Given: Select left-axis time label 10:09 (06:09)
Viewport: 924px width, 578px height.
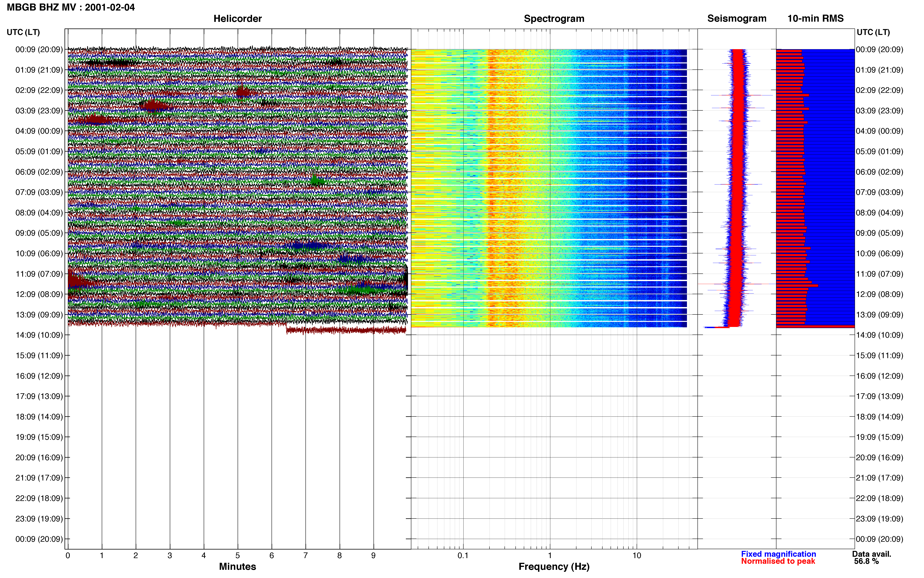Looking at the screenshot, I should pos(39,253).
